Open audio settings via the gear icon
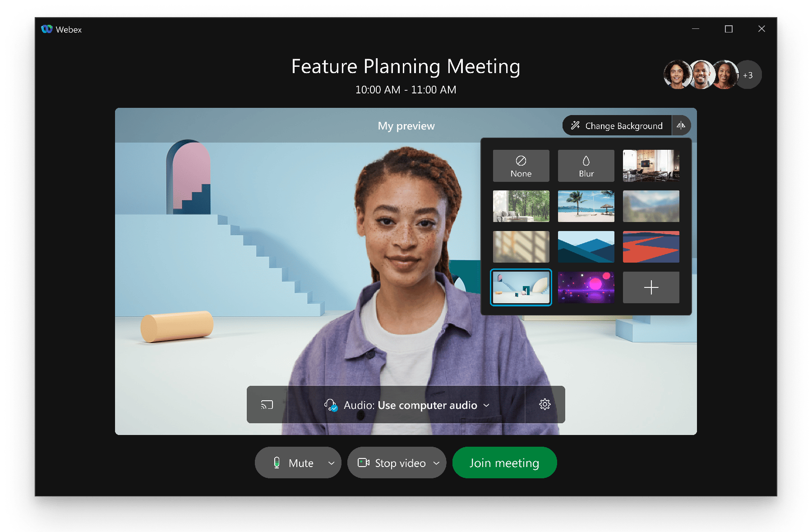Screen dimensions: 812x532 point(544,404)
